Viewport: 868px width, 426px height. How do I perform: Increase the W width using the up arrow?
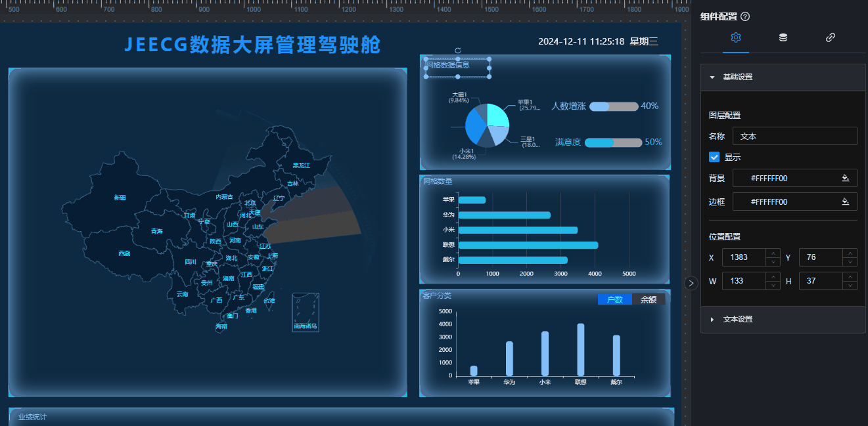(x=773, y=277)
